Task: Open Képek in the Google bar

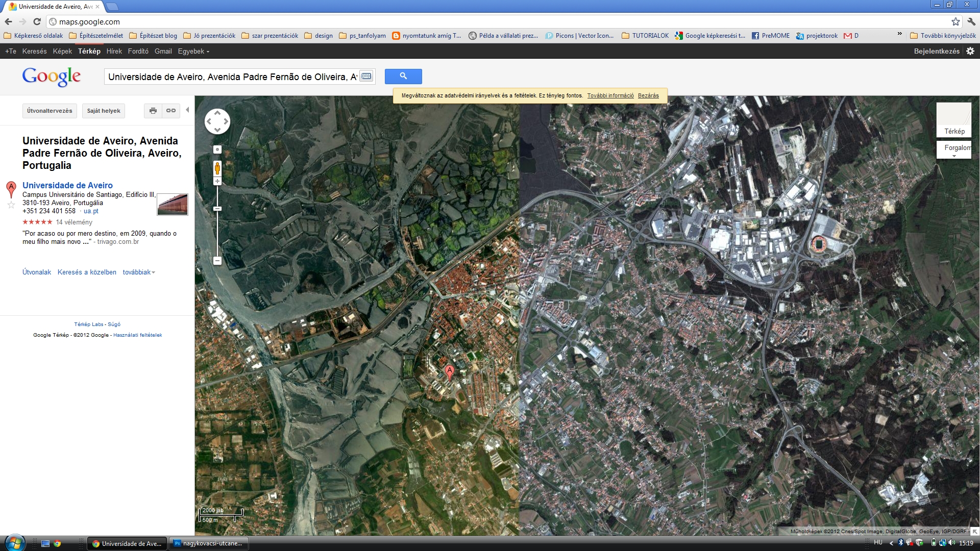Action: [62, 51]
